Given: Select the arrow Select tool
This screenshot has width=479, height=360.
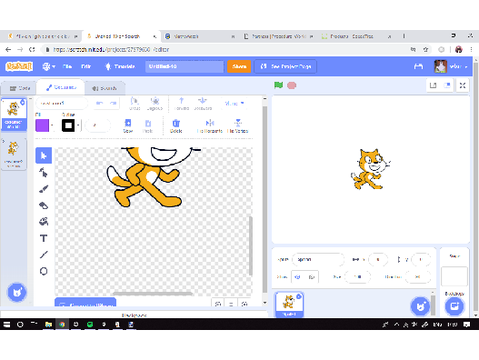Looking at the screenshot, I should tap(44, 155).
